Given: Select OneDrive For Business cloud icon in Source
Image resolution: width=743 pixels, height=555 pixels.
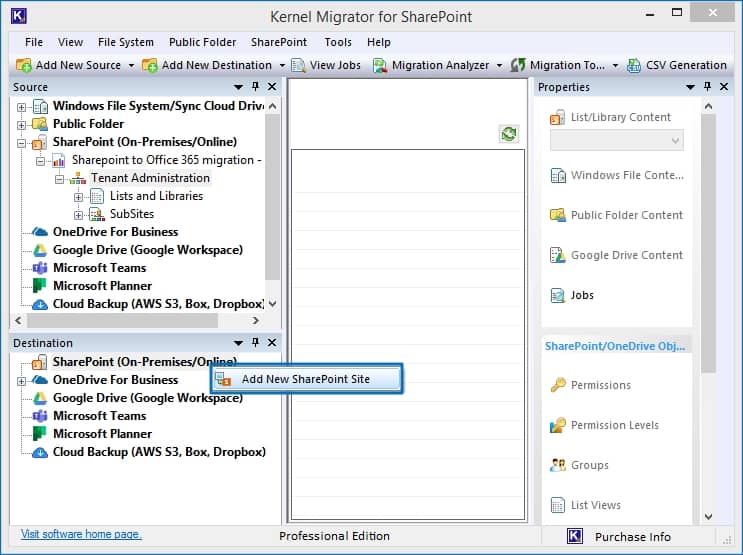Looking at the screenshot, I should (x=40, y=232).
